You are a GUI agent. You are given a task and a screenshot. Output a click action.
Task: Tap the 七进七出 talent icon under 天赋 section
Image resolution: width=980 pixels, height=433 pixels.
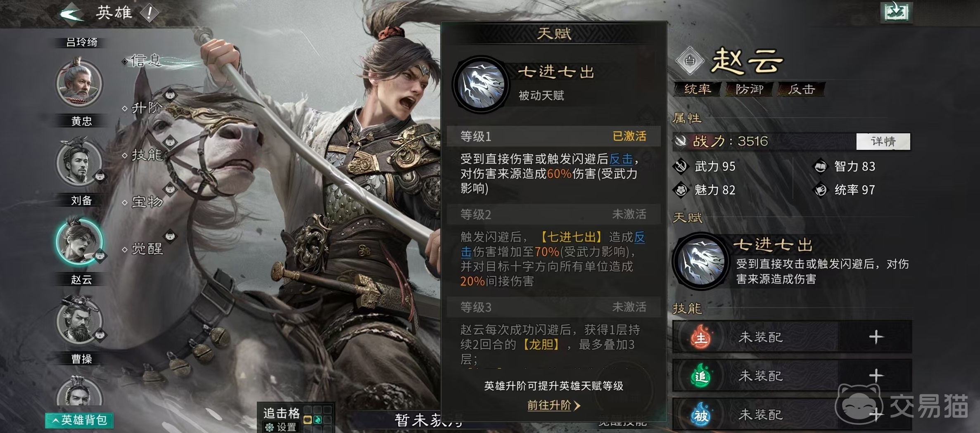tap(700, 261)
